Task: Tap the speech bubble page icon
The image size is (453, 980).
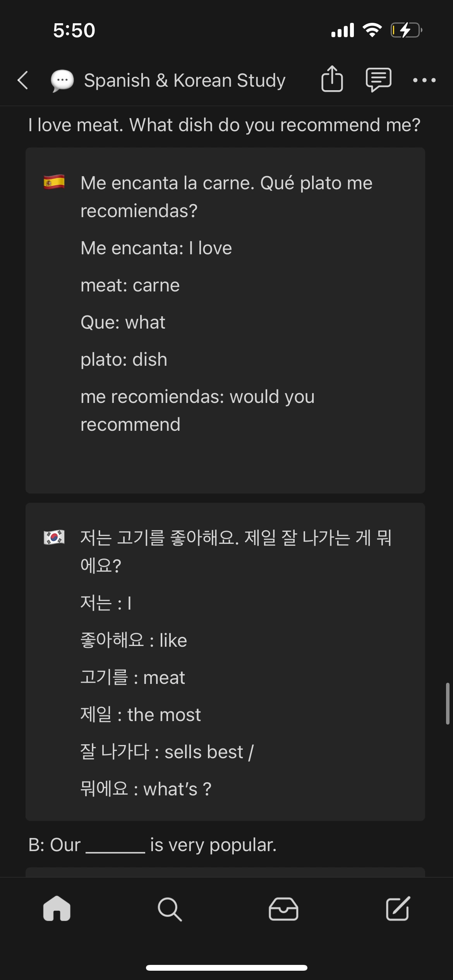Action: pyautogui.click(x=62, y=81)
